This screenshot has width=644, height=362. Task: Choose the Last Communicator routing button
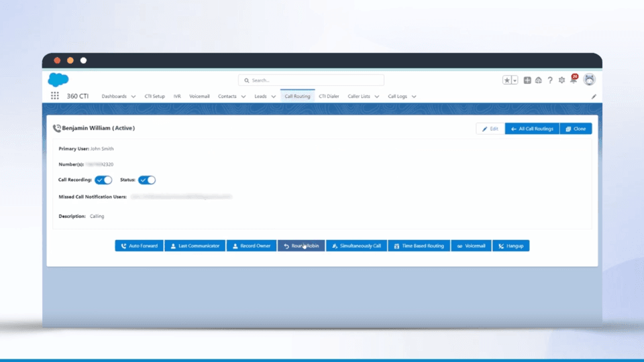point(195,246)
